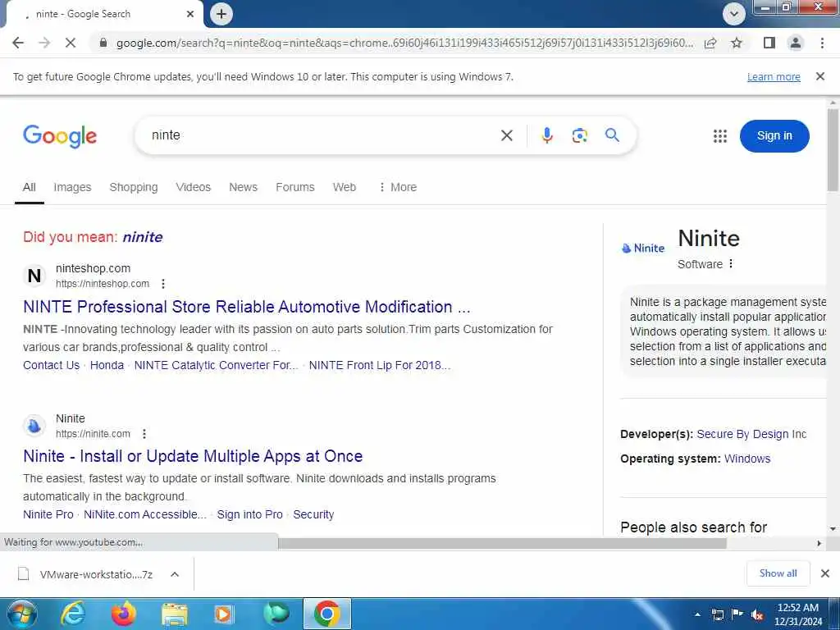Expand the VMware download item menu

pyautogui.click(x=175, y=574)
